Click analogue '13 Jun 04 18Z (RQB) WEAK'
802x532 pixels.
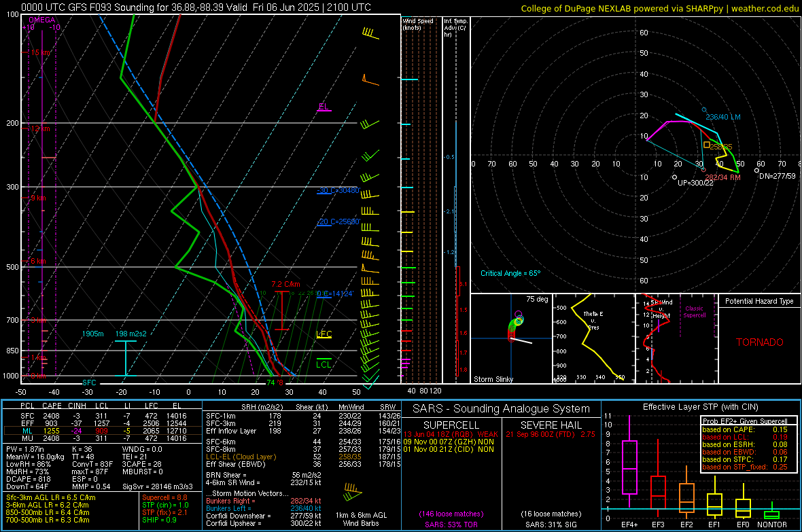(x=450, y=434)
